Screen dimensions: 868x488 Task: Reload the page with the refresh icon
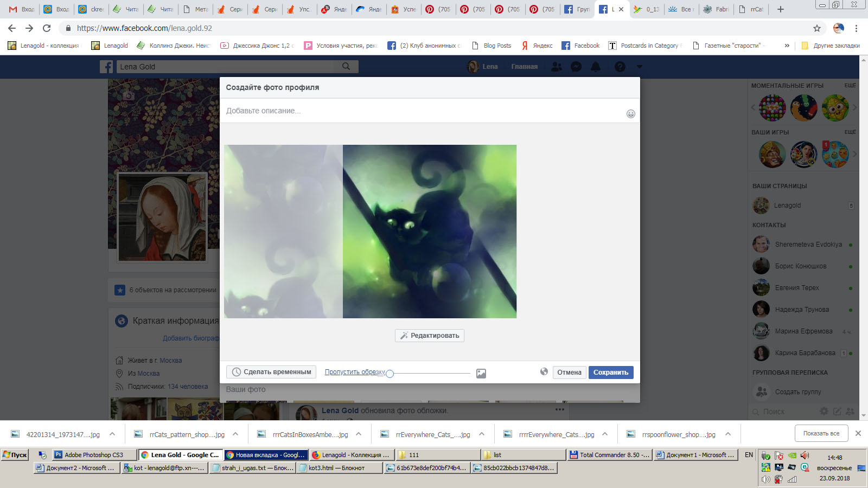click(47, 28)
